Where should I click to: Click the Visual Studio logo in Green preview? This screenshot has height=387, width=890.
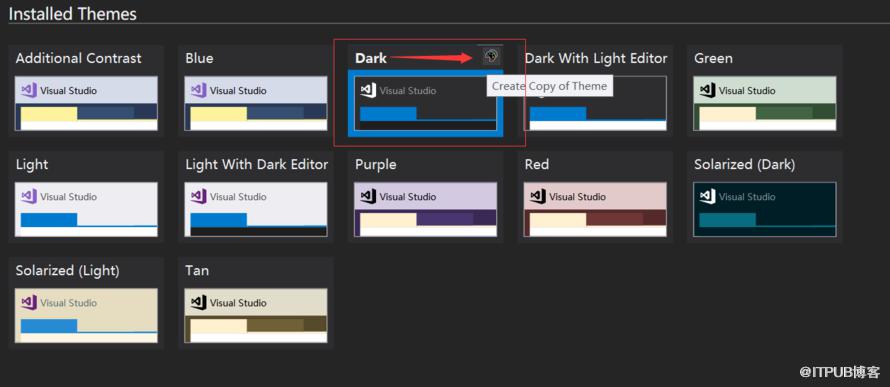(707, 90)
